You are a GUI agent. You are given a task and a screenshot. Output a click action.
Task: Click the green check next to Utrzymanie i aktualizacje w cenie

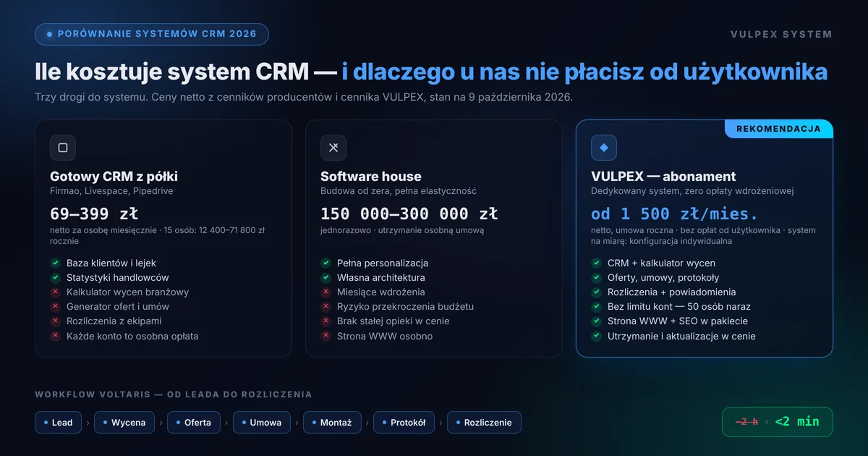point(596,336)
